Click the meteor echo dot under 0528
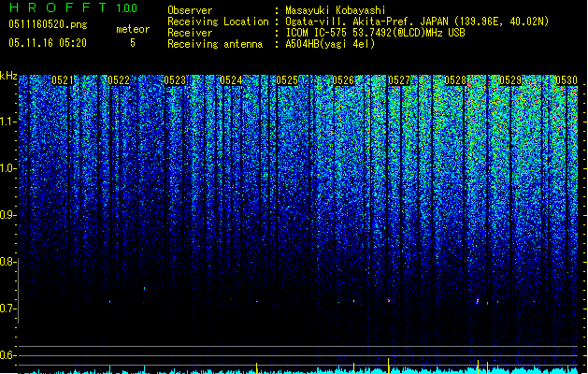This screenshot has height=374, width=588. 478,301
